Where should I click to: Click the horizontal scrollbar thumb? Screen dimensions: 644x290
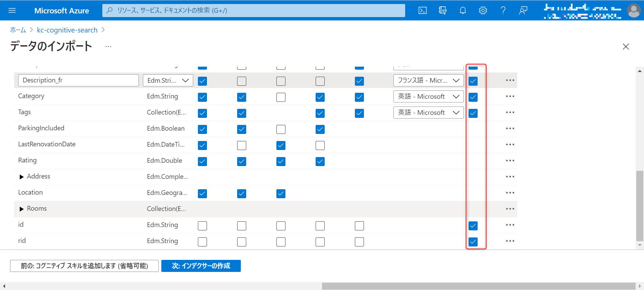click(x=479, y=286)
